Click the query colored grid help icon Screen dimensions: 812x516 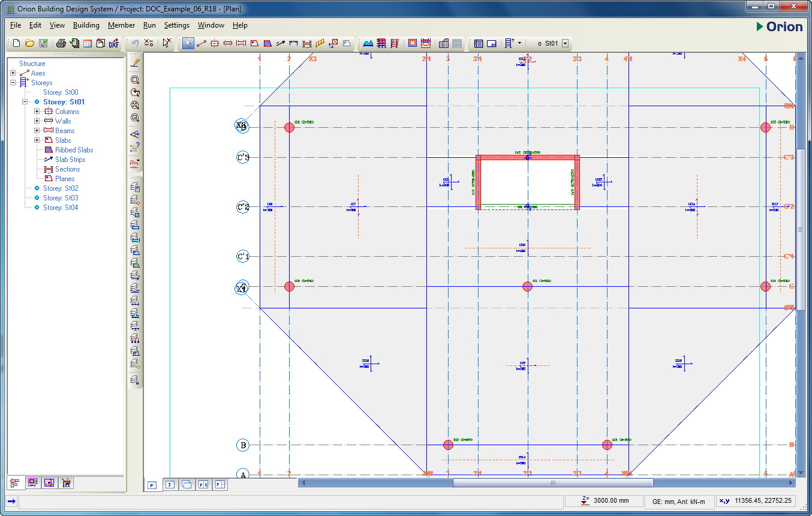point(135,146)
